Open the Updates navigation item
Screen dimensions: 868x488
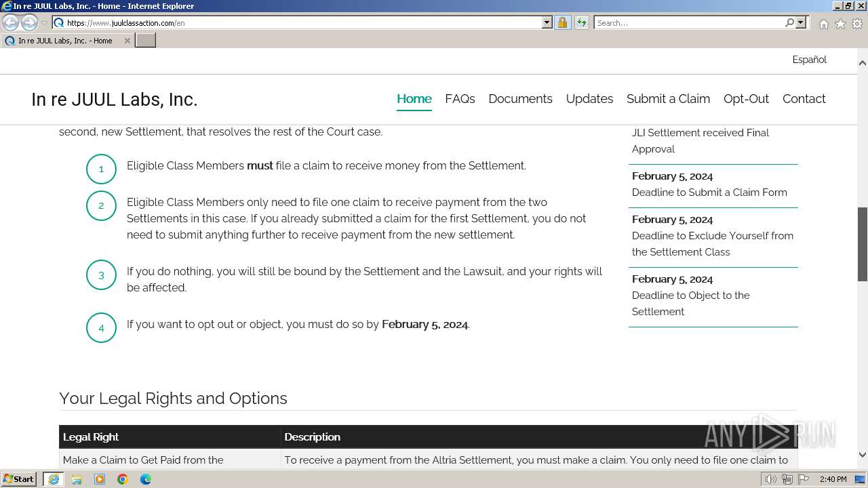tap(589, 99)
